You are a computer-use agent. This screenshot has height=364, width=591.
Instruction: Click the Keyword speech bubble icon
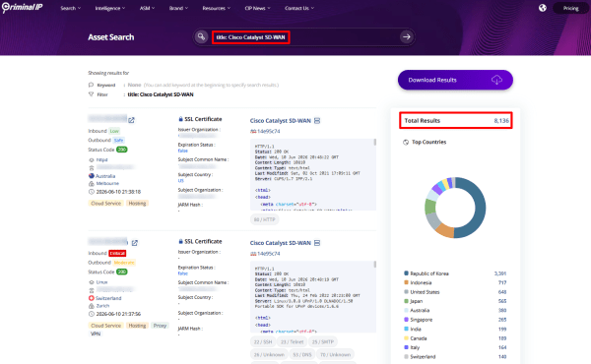[x=91, y=85]
